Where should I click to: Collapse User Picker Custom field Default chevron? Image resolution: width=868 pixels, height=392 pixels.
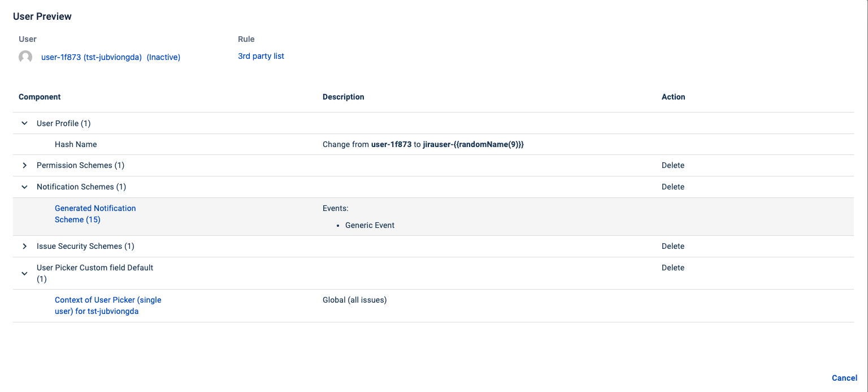point(24,273)
